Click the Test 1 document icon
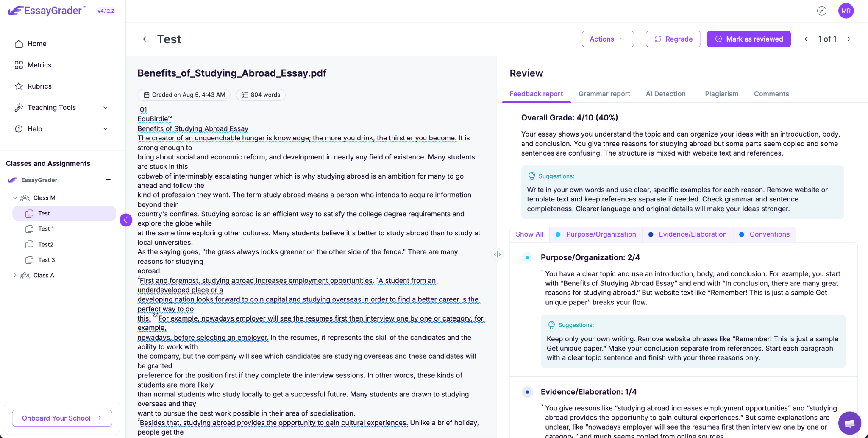The height and width of the screenshot is (438, 868). point(29,229)
